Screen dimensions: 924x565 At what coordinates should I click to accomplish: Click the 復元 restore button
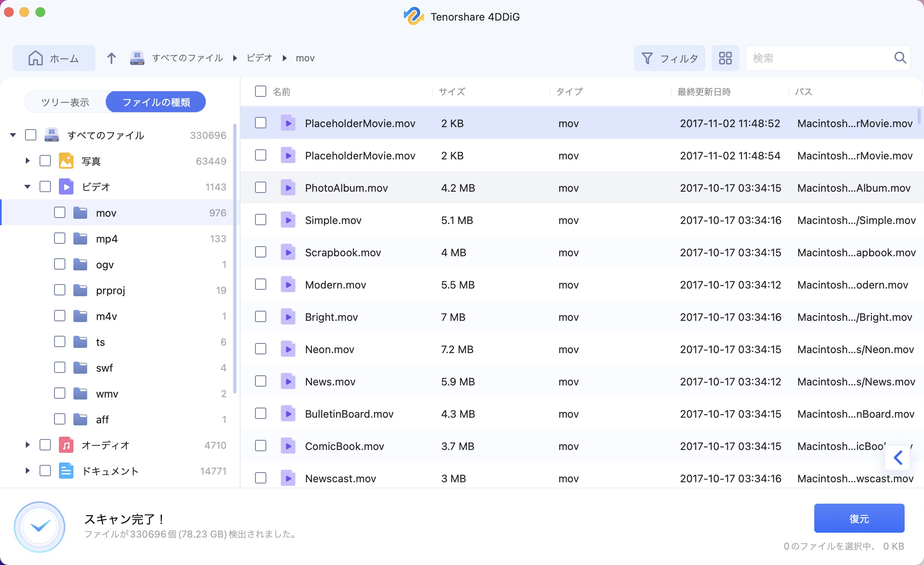coord(859,518)
